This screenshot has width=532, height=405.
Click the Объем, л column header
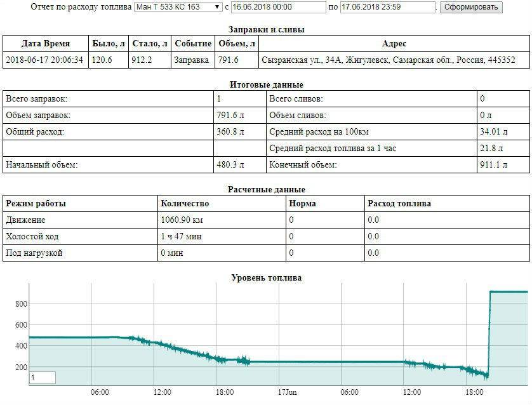[x=237, y=44]
